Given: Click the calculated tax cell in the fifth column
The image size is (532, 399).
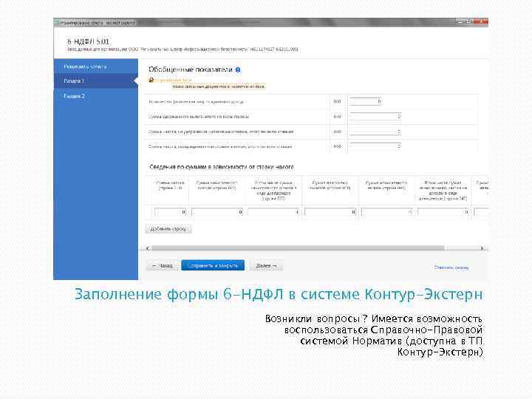Looking at the screenshot, I should [x=386, y=212].
